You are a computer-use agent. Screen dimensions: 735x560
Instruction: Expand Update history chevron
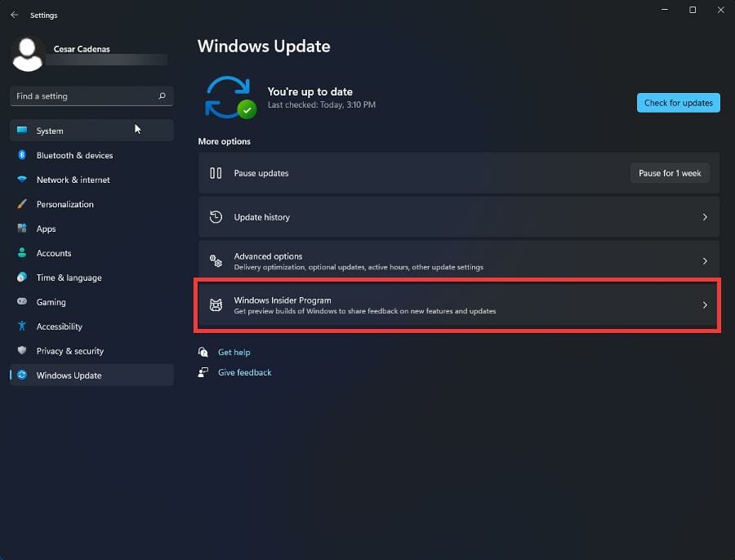pos(705,217)
